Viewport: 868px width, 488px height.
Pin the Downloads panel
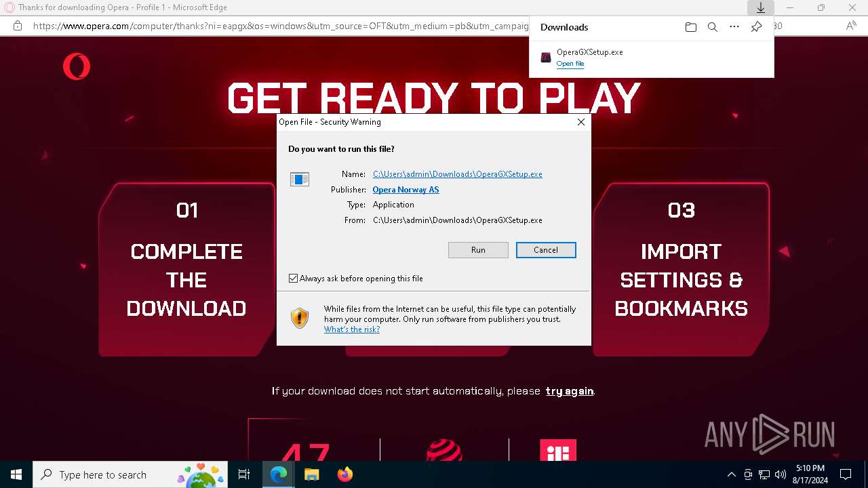point(756,27)
